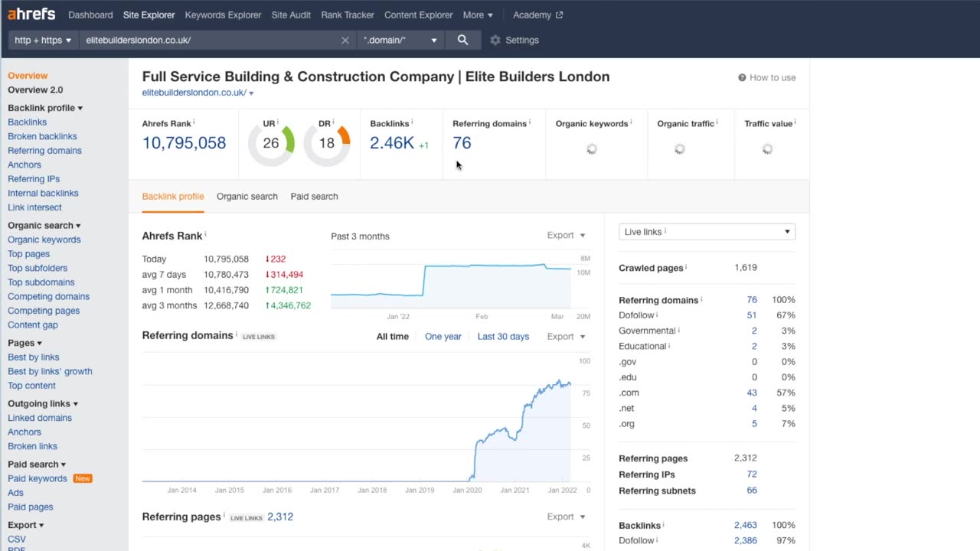This screenshot has height=551, width=980.
Task: Click .com referring domains count 43
Action: tap(752, 393)
